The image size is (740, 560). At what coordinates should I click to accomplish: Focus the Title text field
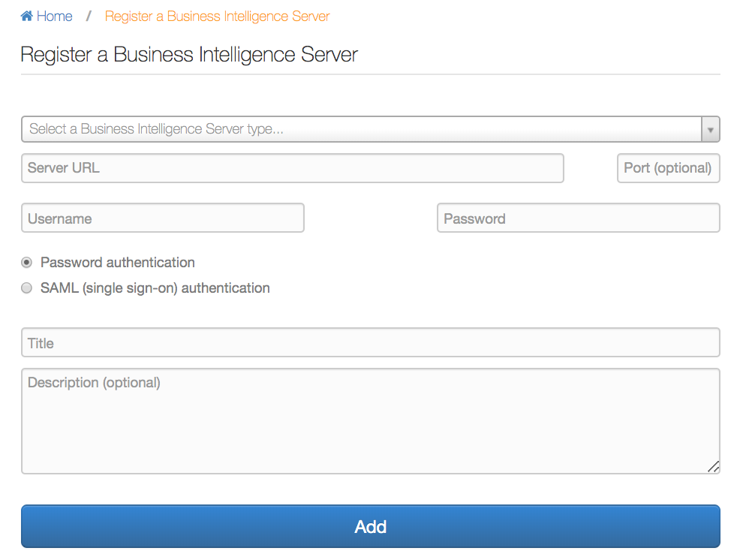point(371,342)
